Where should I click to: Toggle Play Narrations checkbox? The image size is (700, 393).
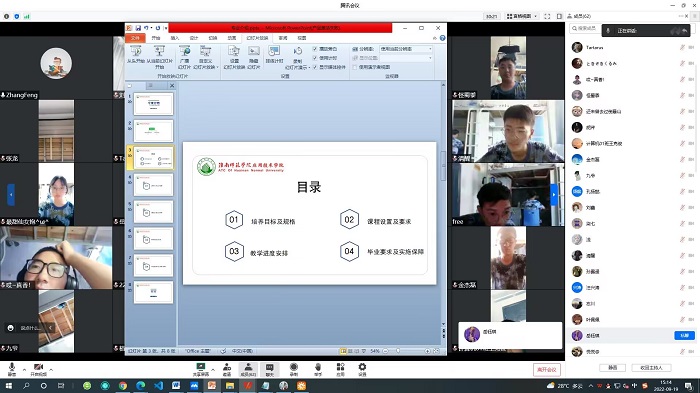pyautogui.click(x=315, y=49)
